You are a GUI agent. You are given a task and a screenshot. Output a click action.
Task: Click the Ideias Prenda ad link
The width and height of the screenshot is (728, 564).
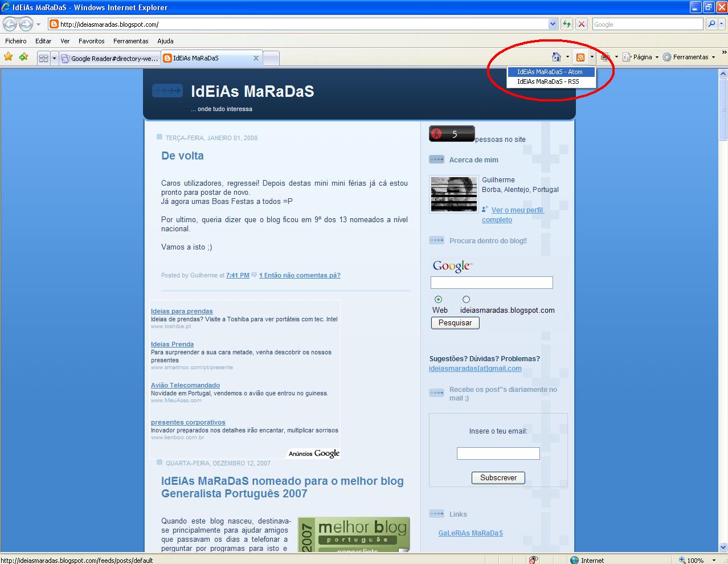172,344
